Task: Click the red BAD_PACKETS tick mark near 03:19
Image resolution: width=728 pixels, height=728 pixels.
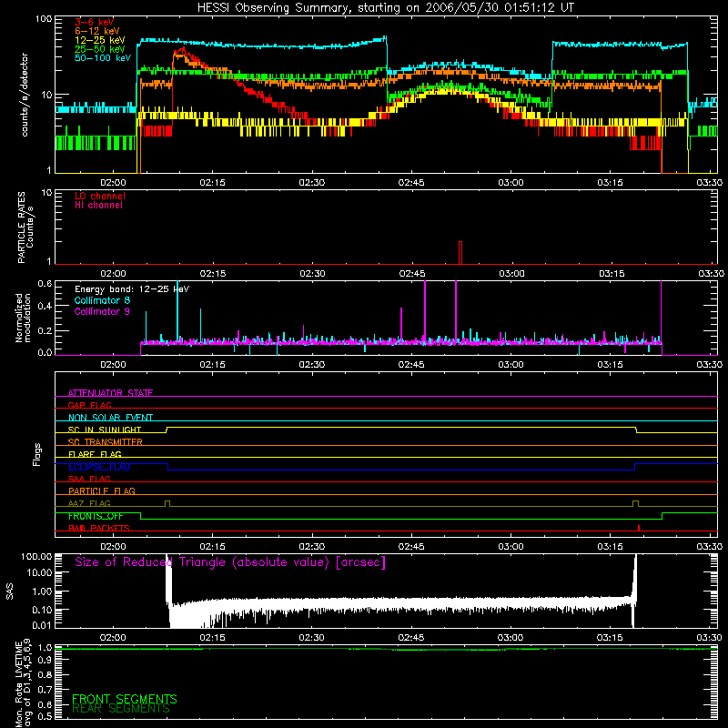Action: 639,528
